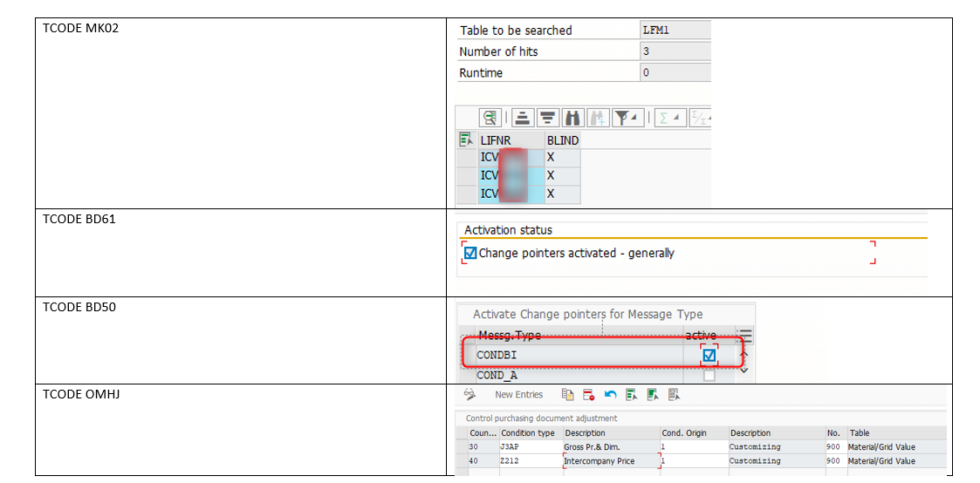Sort the result list in descending order
Screen dimensions: 980x483
point(547,118)
